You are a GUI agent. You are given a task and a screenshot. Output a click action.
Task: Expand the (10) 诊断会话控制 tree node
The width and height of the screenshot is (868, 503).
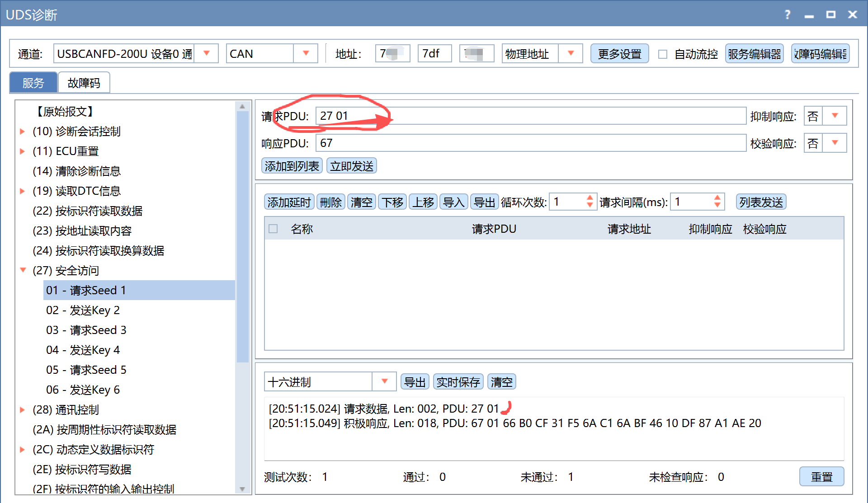(22, 132)
